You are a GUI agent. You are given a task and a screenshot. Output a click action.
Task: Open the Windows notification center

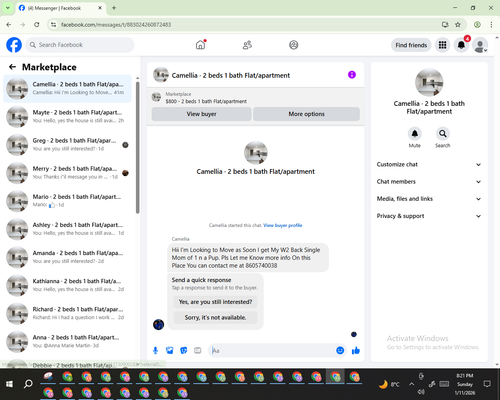click(x=487, y=384)
